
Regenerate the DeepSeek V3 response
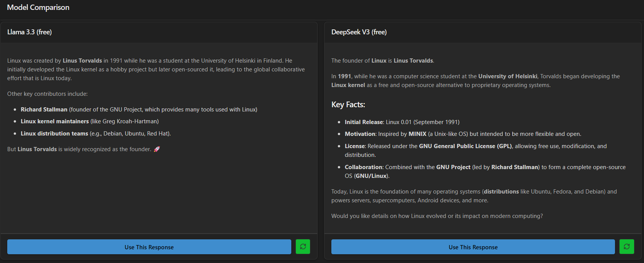627,247
